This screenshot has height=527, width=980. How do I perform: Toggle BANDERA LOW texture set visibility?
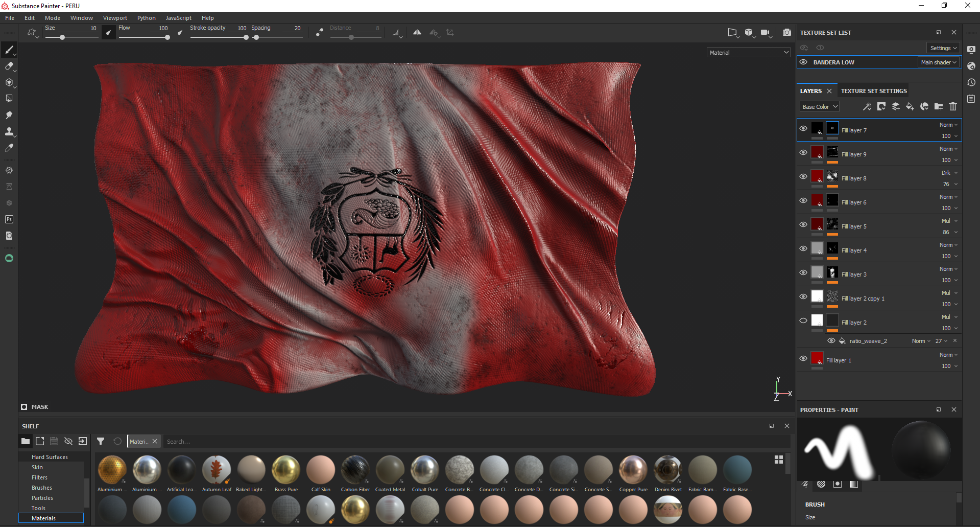point(803,62)
